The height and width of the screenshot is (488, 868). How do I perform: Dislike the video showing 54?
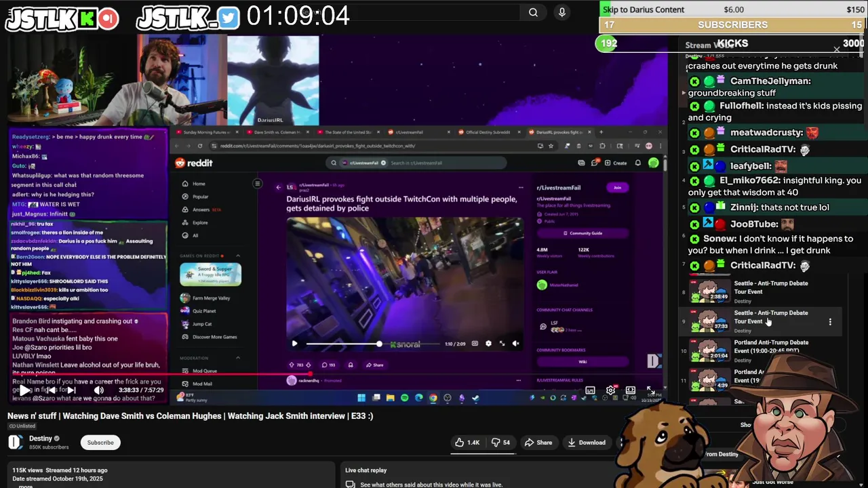coord(500,443)
